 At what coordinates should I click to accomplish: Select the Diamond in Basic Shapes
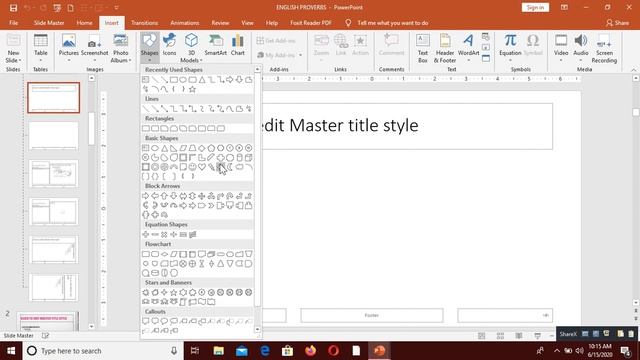tap(202, 148)
